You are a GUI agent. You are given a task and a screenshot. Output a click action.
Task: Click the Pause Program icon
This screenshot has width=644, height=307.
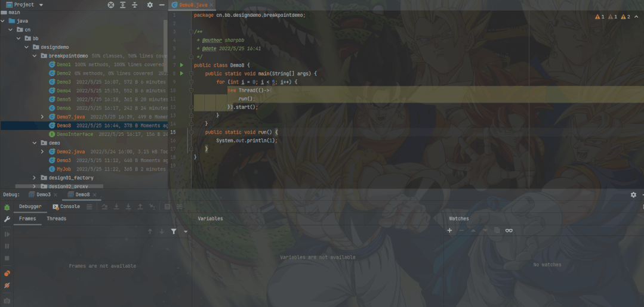[7, 246]
